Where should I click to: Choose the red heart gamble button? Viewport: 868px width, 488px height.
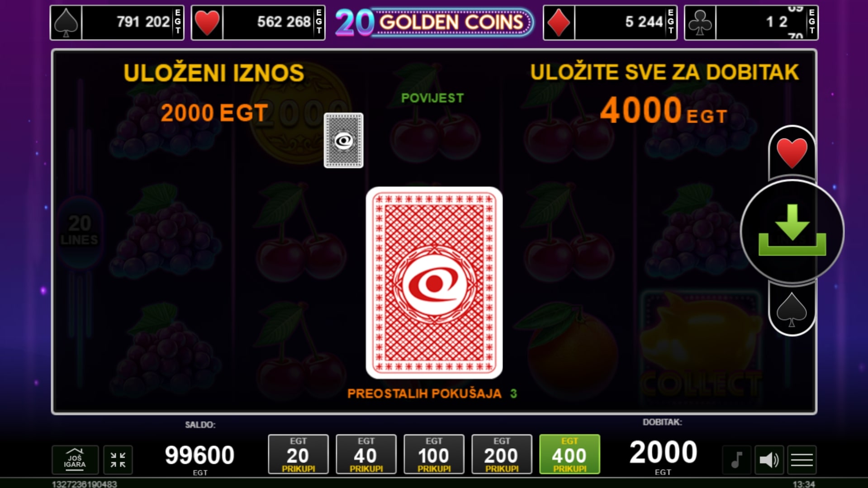click(792, 153)
